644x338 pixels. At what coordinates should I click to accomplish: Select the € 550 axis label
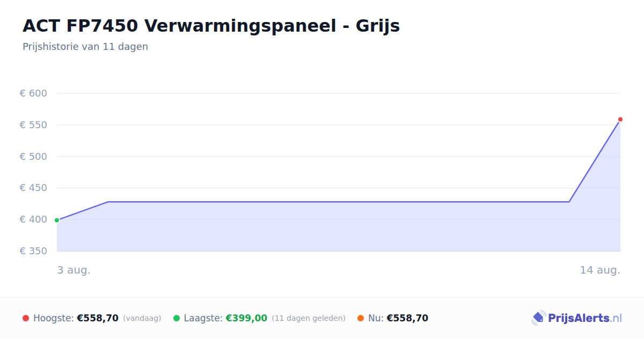[33, 125]
